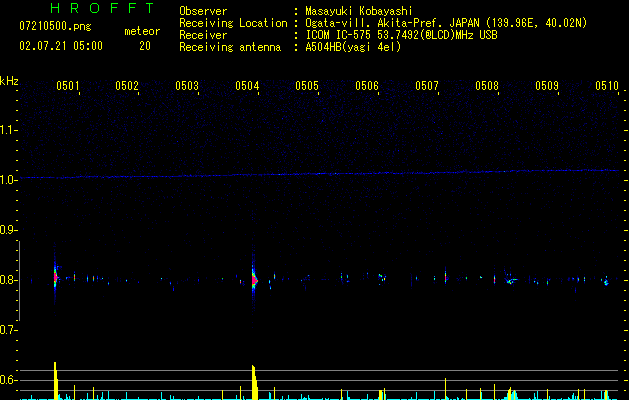Screen dimensions: 629x400
Task: Click the meteor label
Action: (x=142, y=31)
